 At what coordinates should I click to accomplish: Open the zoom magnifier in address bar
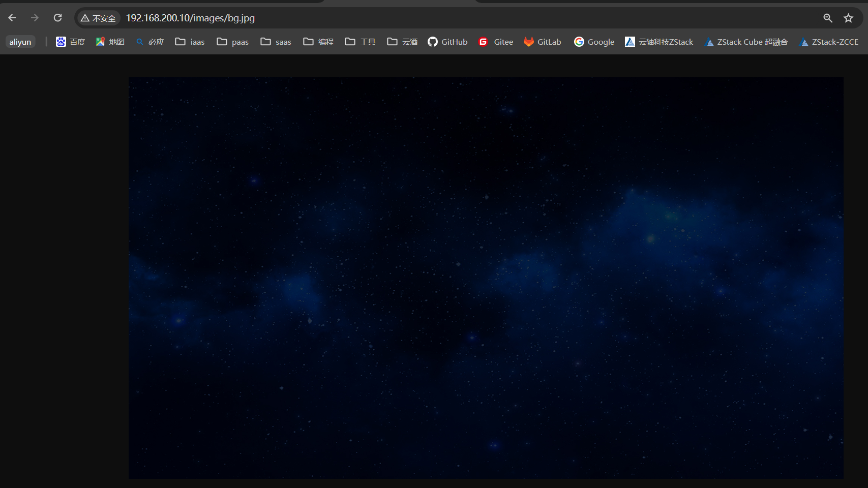pos(828,18)
